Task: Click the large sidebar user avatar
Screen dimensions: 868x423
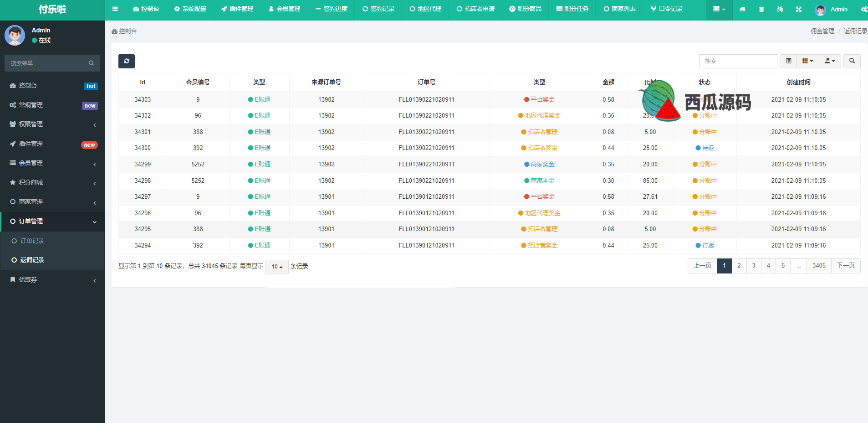Action: click(x=15, y=35)
